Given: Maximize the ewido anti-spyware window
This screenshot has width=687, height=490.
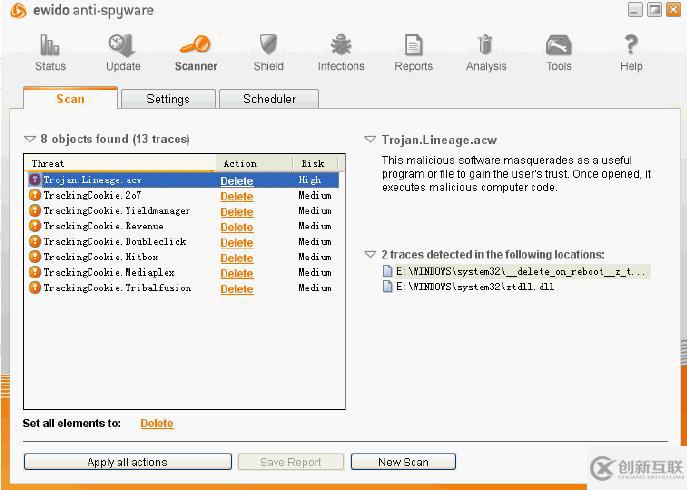Looking at the screenshot, I should point(654,9).
